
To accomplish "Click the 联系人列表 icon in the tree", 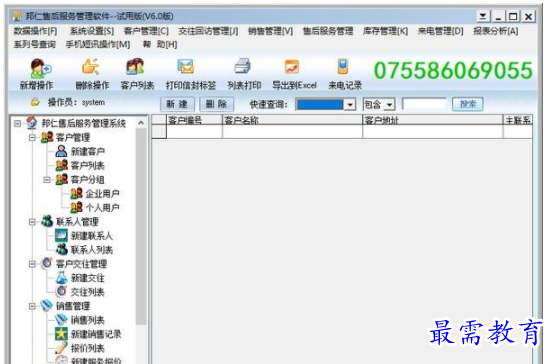I will (62, 249).
